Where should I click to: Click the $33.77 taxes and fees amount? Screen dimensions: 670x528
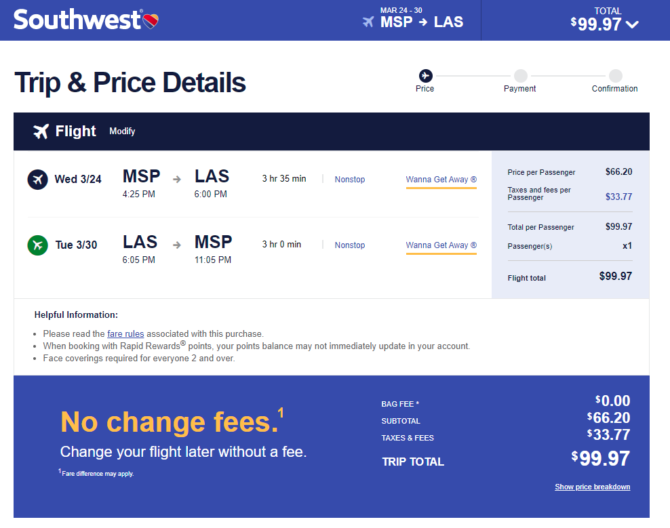(x=618, y=197)
